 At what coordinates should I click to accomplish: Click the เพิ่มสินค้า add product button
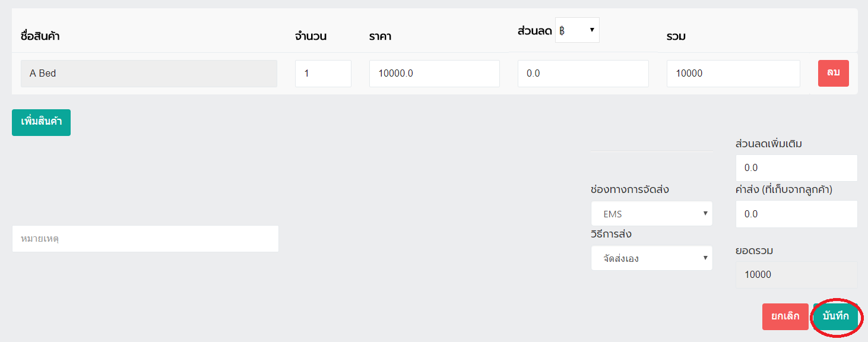tap(41, 122)
